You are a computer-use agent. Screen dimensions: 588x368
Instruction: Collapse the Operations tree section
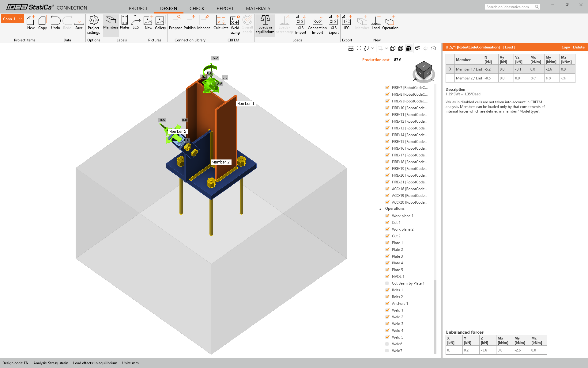pos(381,209)
